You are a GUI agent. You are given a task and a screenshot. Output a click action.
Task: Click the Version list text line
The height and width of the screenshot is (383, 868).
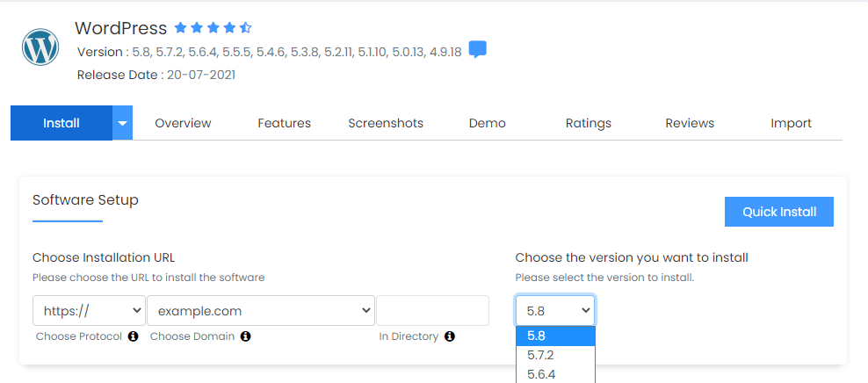pos(269,53)
